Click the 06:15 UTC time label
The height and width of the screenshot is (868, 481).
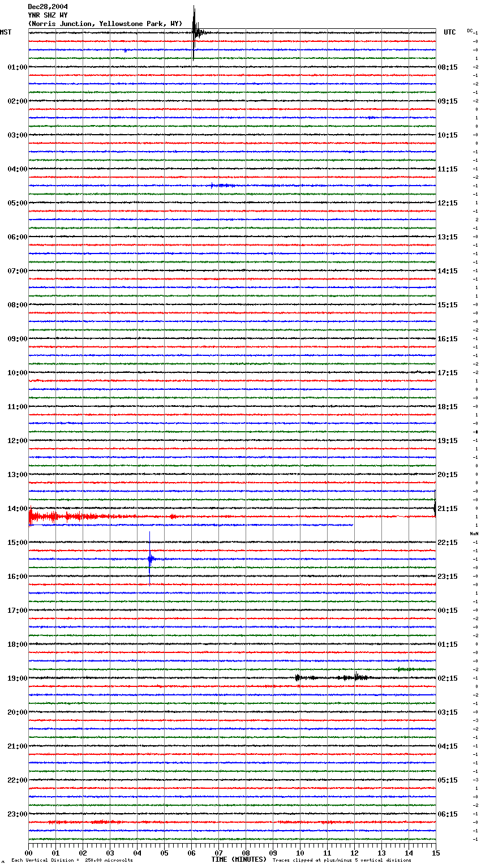click(448, 814)
